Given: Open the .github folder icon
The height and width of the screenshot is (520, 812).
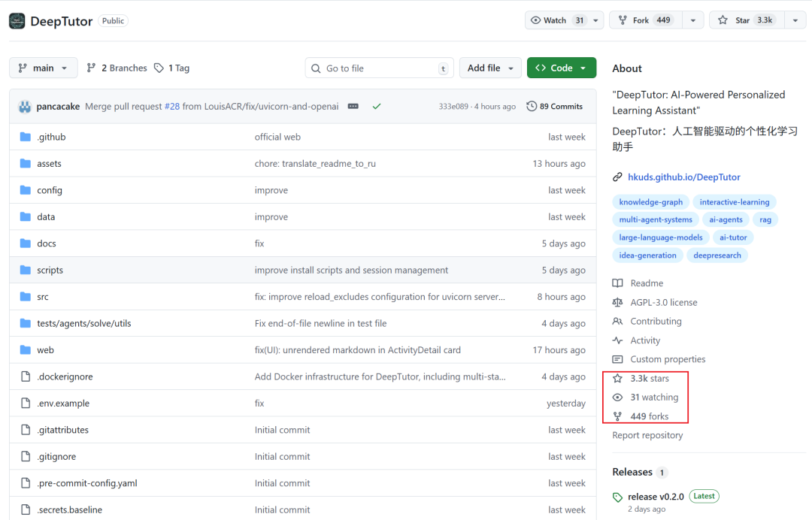Looking at the screenshot, I should click(25, 137).
